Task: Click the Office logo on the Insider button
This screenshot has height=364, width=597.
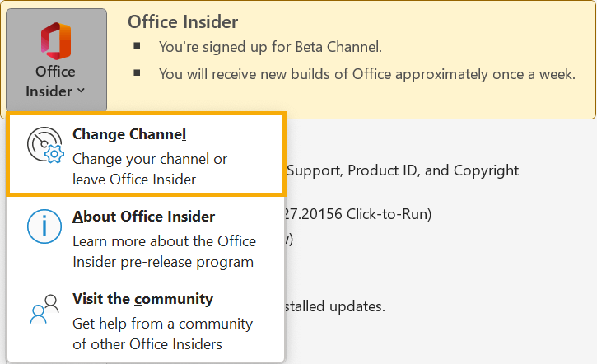Action: coord(55,40)
